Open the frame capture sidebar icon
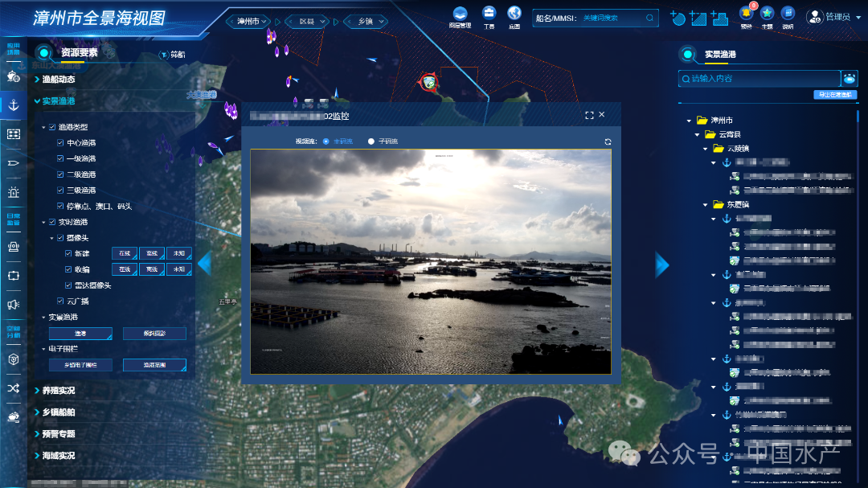868x488 pixels. [x=14, y=275]
